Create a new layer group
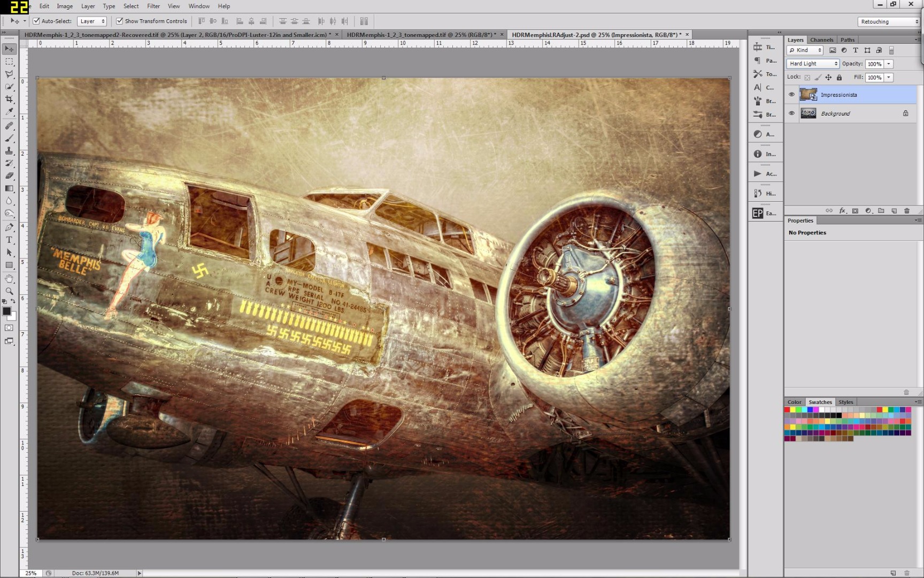924x578 pixels. [881, 211]
